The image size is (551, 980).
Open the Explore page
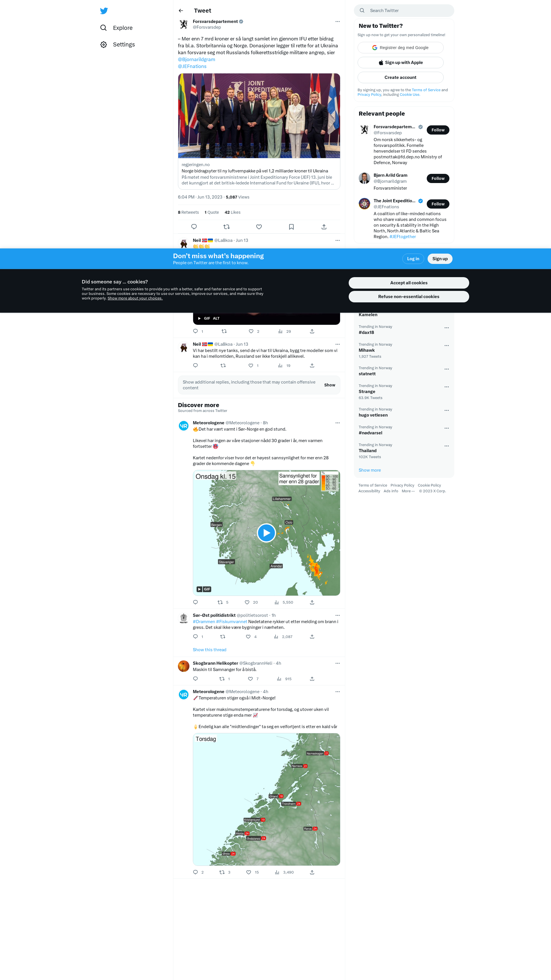(117, 28)
